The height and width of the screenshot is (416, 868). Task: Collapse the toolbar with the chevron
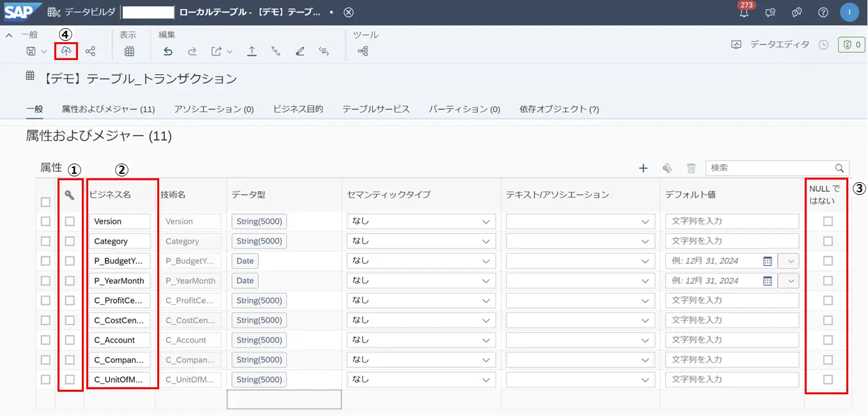click(9, 35)
